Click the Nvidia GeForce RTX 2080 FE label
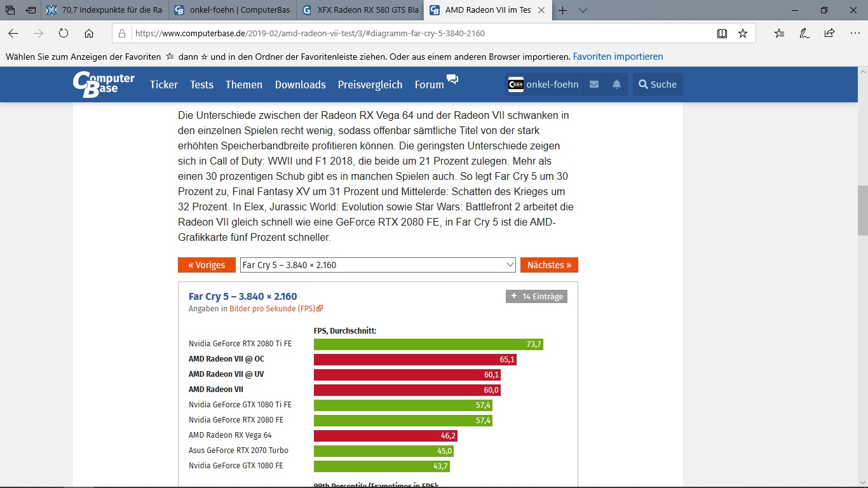The image size is (868, 488). tap(236, 420)
